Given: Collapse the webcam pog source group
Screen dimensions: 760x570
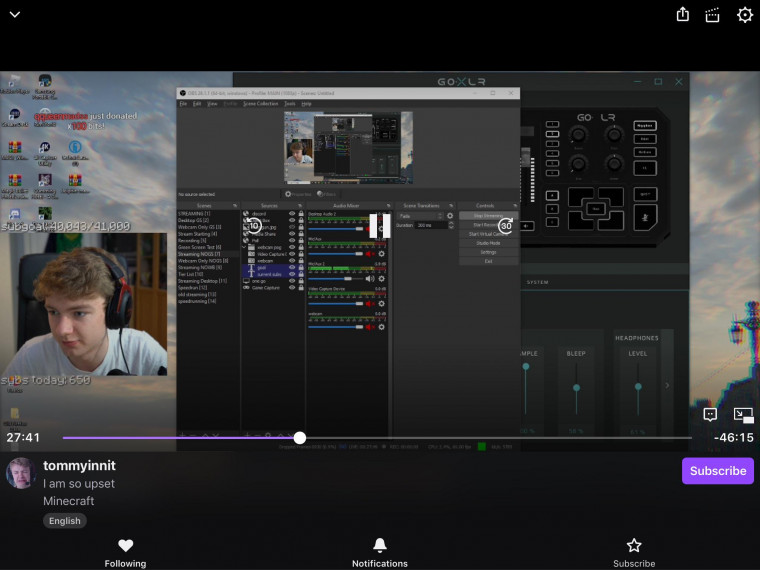Looking at the screenshot, I should coord(245,247).
